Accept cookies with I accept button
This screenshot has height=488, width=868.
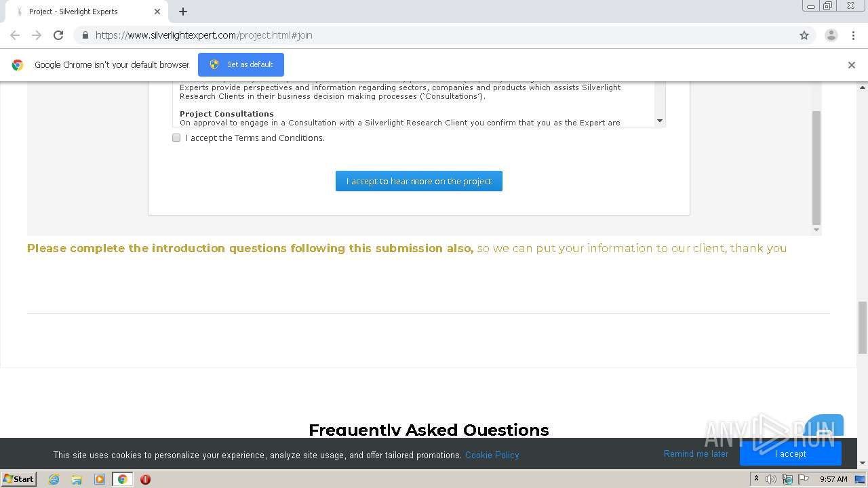(791, 454)
